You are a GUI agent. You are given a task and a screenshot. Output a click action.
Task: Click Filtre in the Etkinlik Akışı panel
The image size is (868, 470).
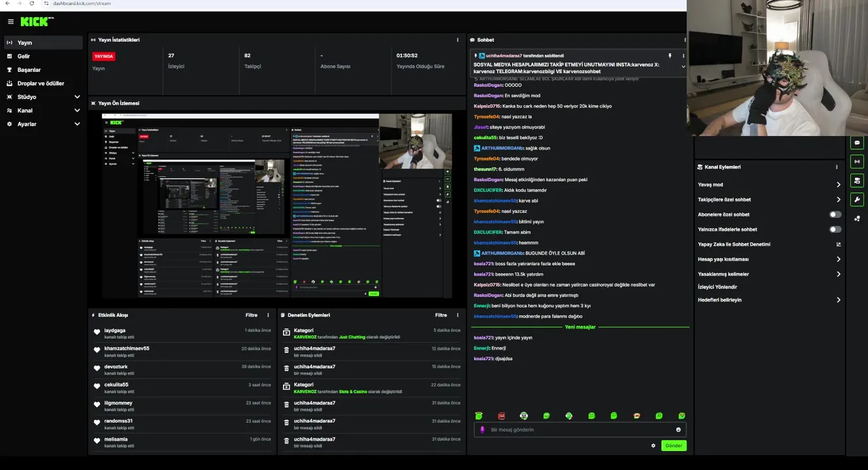pos(251,315)
